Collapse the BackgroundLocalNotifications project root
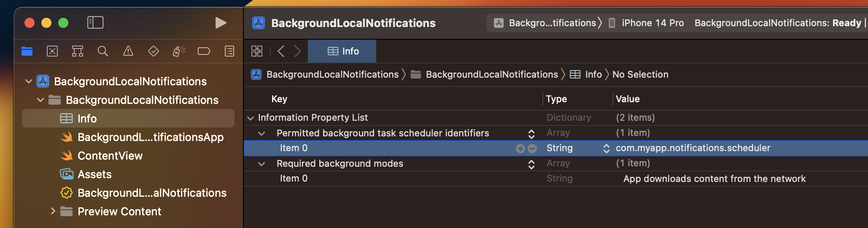The height and width of the screenshot is (228, 868). [29, 81]
